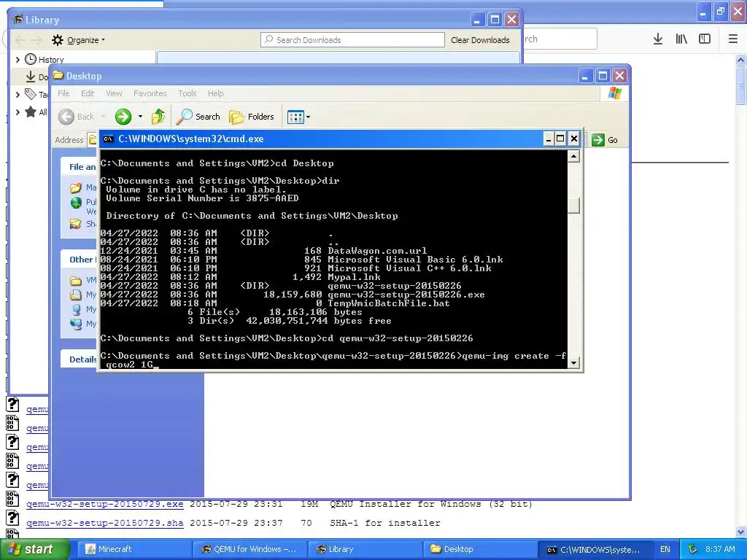Click the bookmarks star icon in Library sidebar

(x=31, y=112)
